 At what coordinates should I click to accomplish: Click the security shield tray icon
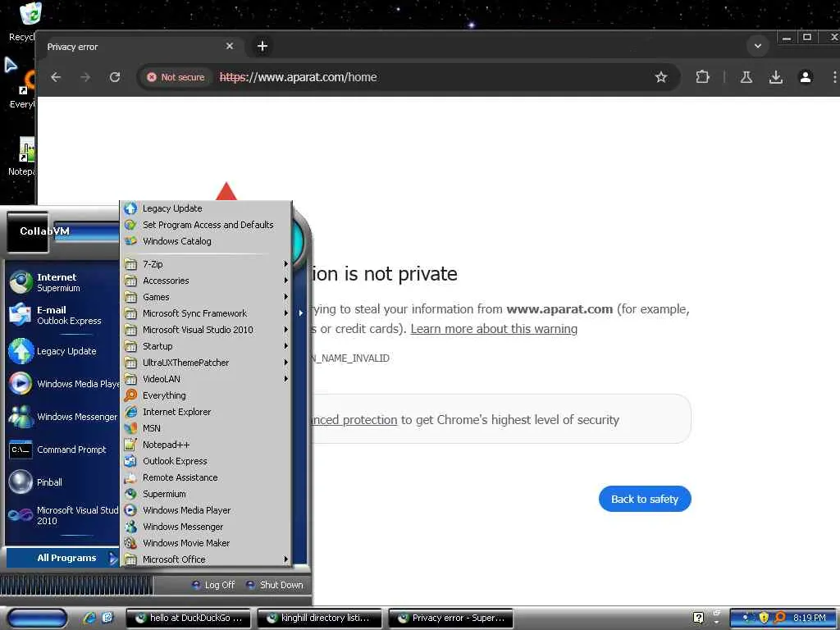(764, 618)
